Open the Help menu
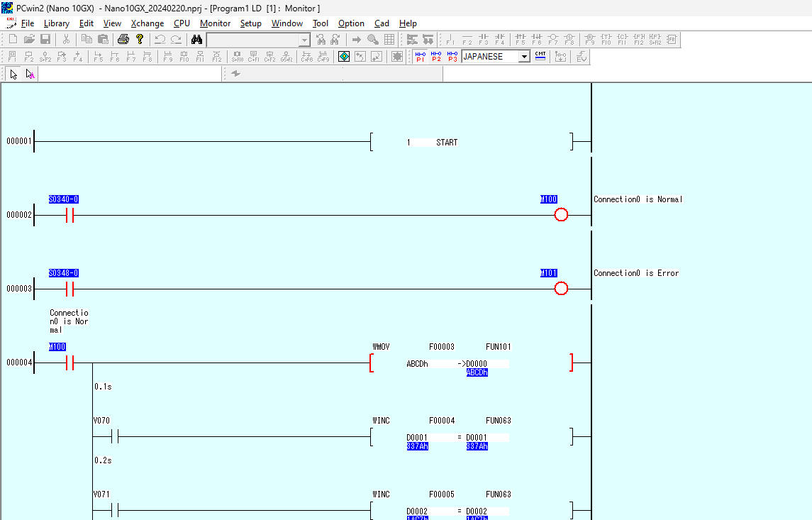The image size is (812, 520). click(408, 23)
